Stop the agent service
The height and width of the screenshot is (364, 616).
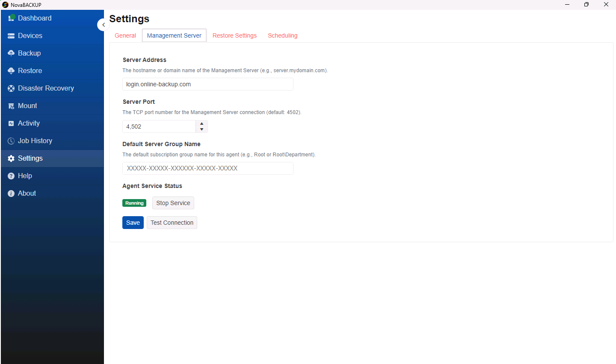[x=173, y=203]
